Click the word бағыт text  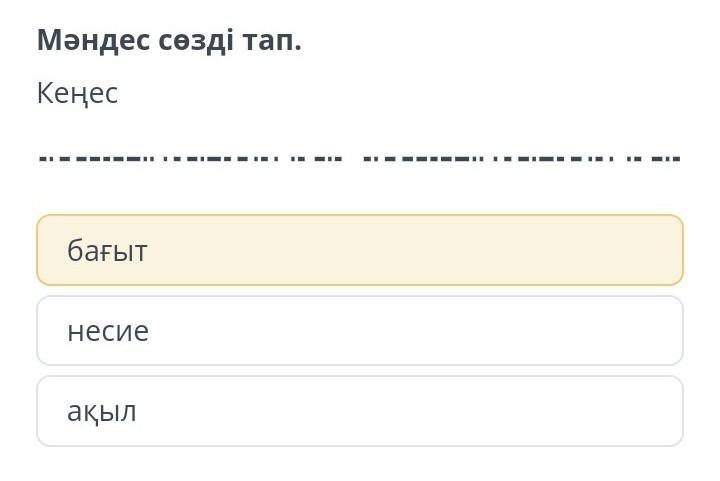pos(107,250)
